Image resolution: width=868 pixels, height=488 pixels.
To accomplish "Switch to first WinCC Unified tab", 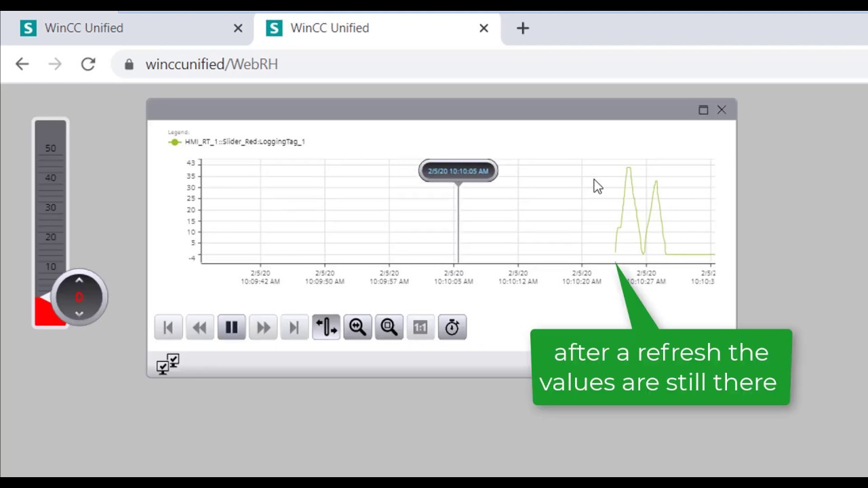I will (x=129, y=28).
